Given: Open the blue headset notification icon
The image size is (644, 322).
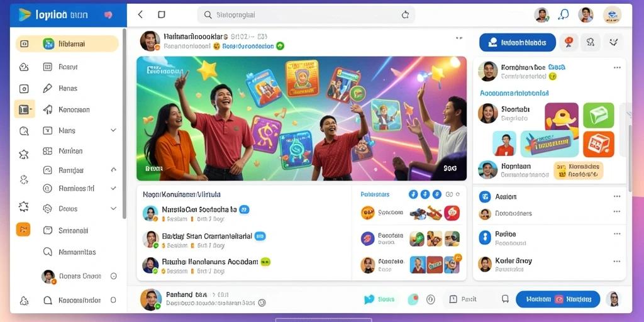Looking at the screenshot, I should click(563, 15).
